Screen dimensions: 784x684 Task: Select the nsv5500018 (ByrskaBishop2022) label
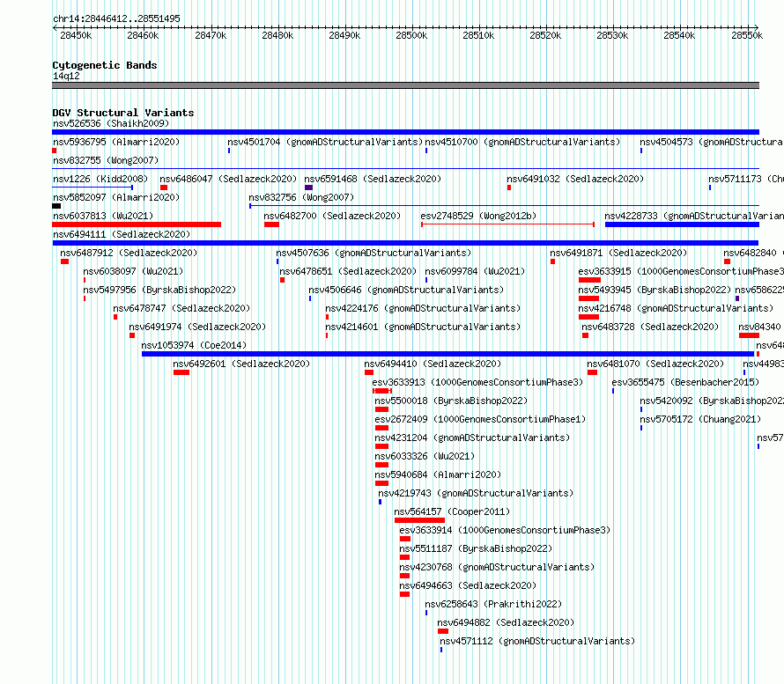(x=451, y=401)
